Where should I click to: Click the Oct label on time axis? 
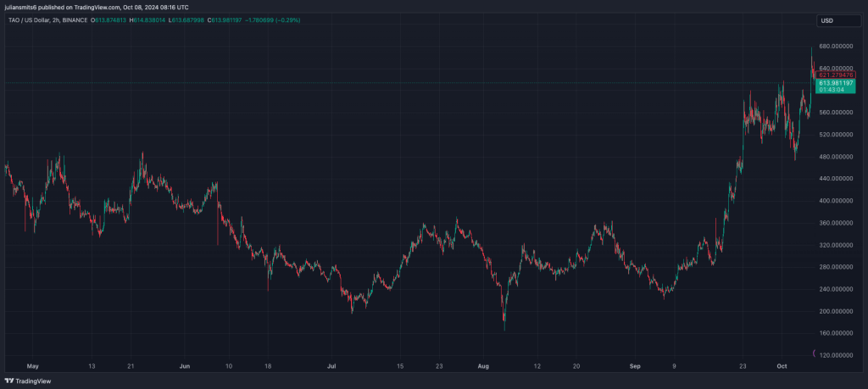point(782,366)
